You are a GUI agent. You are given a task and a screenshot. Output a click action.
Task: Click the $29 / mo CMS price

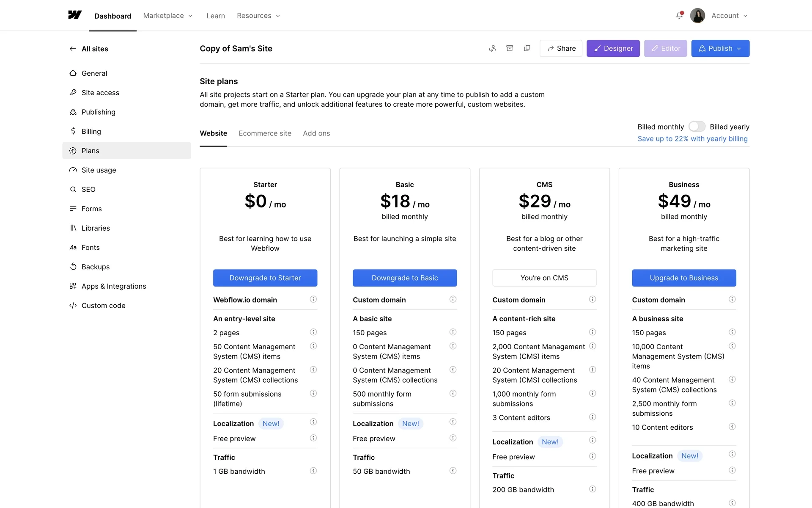pos(544,202)
